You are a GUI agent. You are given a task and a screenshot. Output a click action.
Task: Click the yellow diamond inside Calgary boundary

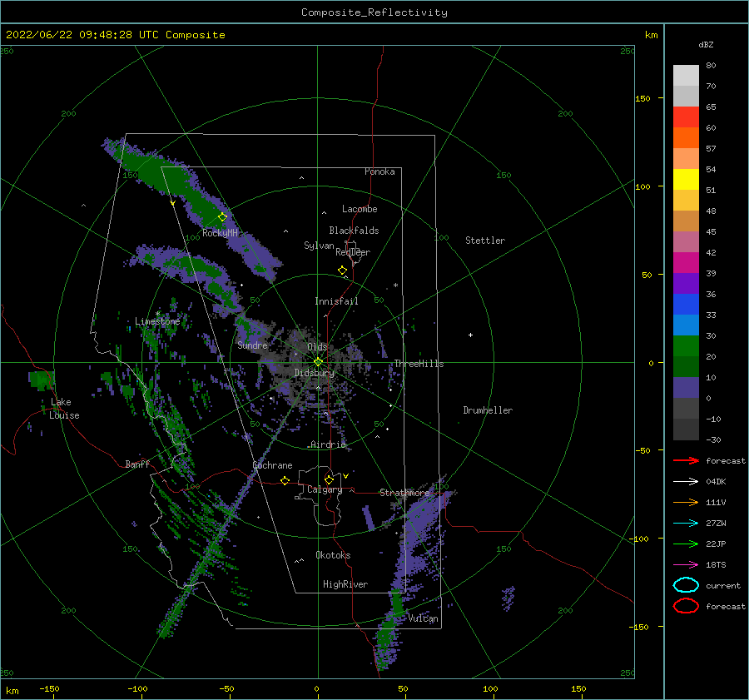click(x=329, y=479)
